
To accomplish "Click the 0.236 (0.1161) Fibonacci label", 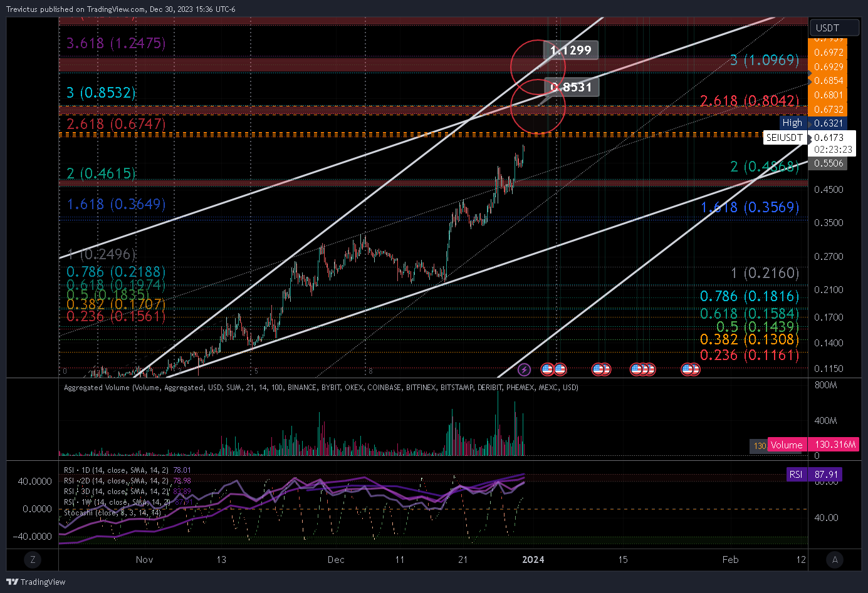I will [x=750, y=355].
